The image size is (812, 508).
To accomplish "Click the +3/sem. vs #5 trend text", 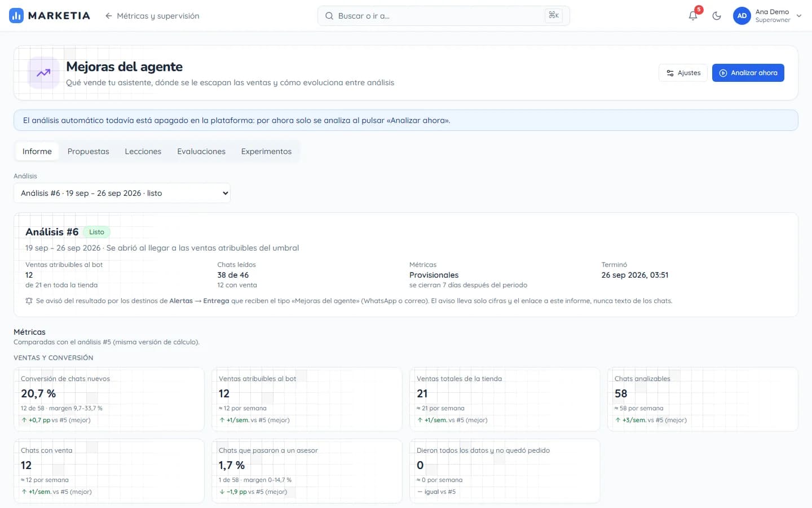I will 651,420.
